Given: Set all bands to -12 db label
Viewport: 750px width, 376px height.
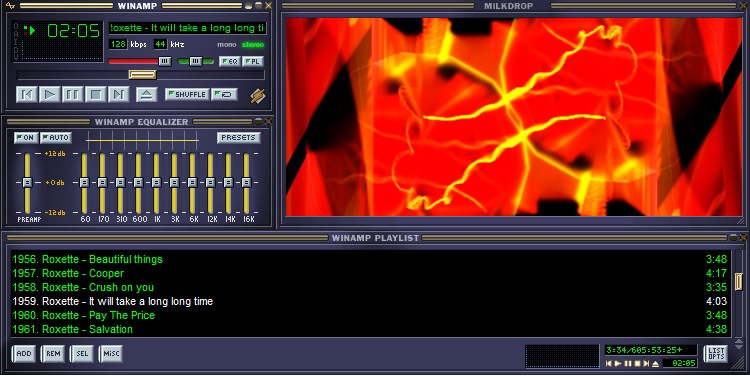Looking at the screenshot, I should (55, 212).
